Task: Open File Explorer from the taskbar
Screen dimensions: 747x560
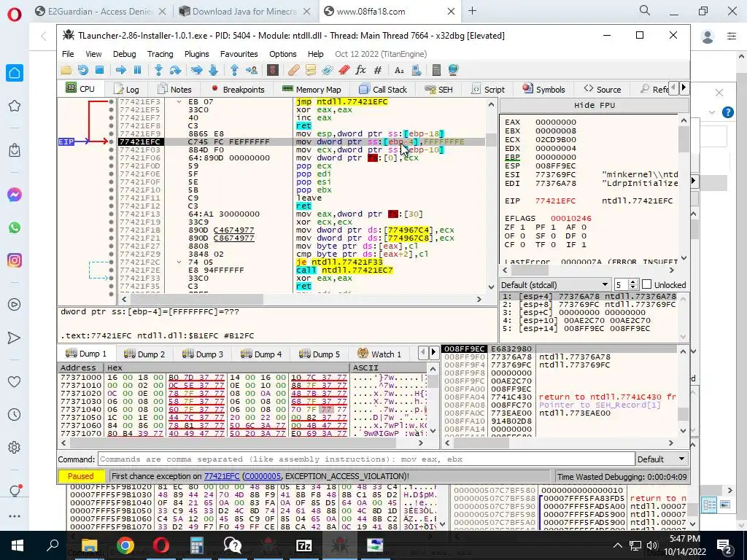Action: [x=90, y=545]
